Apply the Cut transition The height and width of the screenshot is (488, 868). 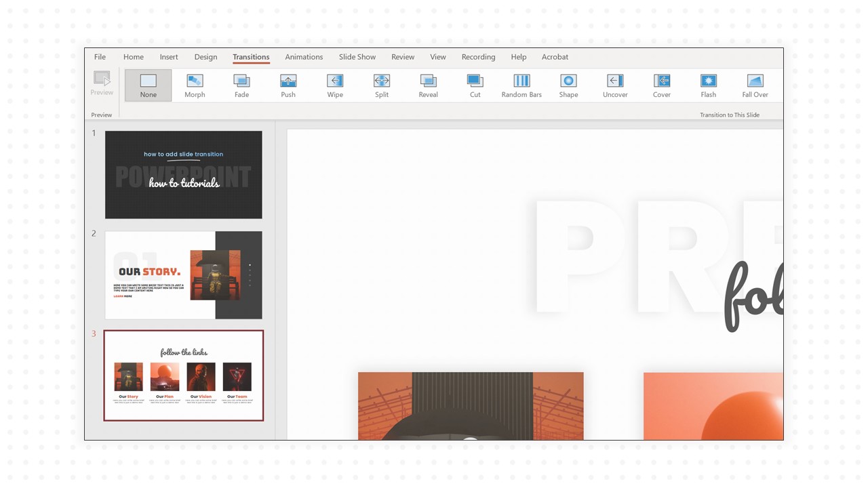click(475, 84)
